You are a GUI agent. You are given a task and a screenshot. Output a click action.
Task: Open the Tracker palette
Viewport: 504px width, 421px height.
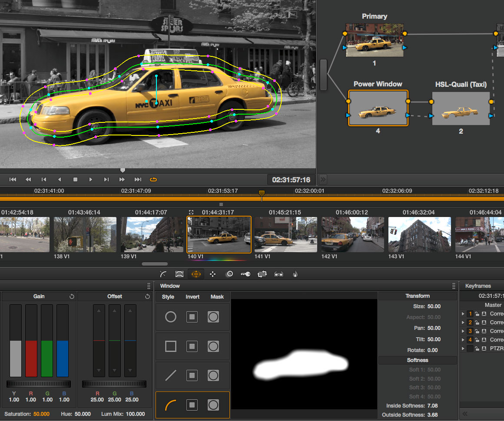point(213,274)
